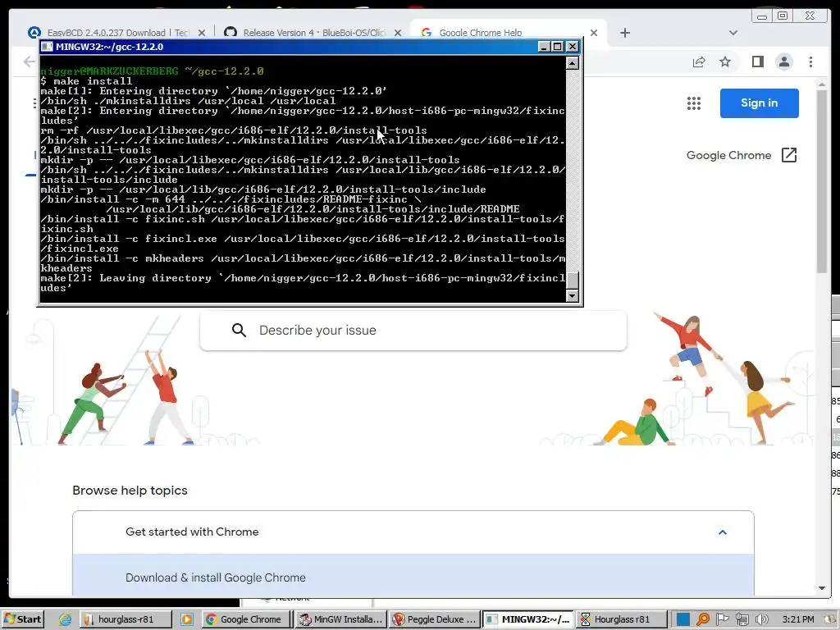Collapse the Get started with Chrome section
Screen dimensions: 840x630
click(722, 532)
